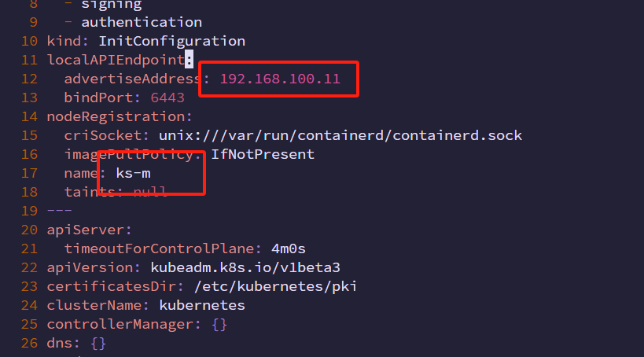This screenshot has height=357, width=644.
Task: Click the dns empty braces
Action: pyautogui.click(x=98, y=344)
